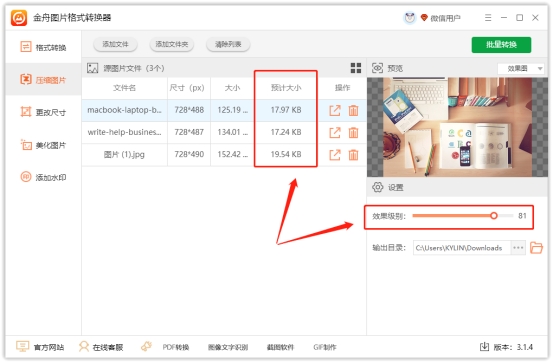
Task: Go to 添加水印 sidebar tab
Action: click(x=43, y=177)
